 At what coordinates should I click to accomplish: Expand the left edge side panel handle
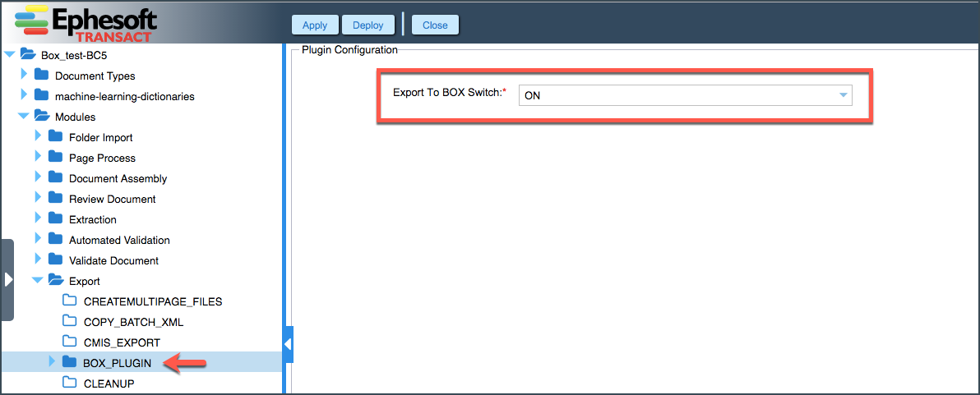7,279
